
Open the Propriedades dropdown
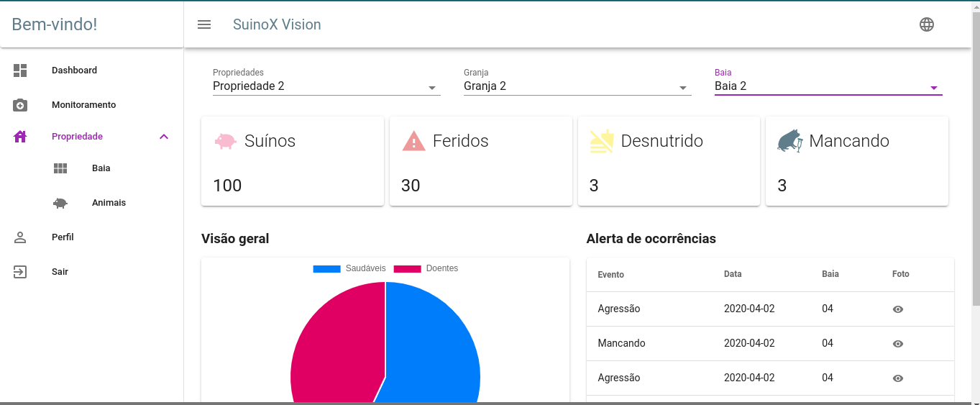(x=326, y=81)
